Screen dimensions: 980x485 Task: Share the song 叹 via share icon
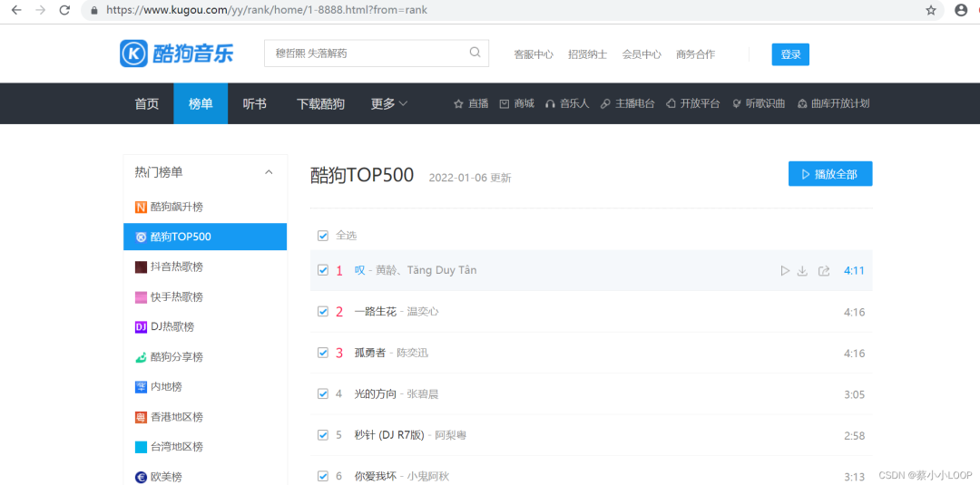(x=824, y=271)
